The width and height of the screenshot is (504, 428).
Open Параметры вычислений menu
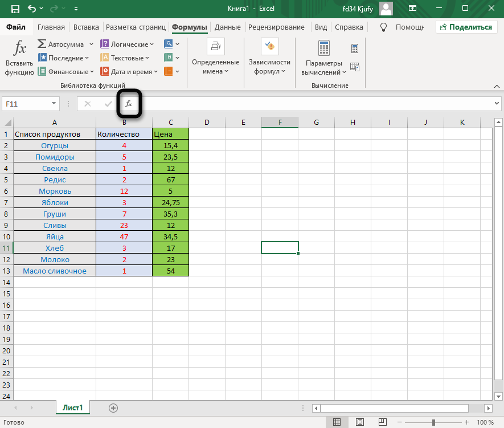coord(323,58)
